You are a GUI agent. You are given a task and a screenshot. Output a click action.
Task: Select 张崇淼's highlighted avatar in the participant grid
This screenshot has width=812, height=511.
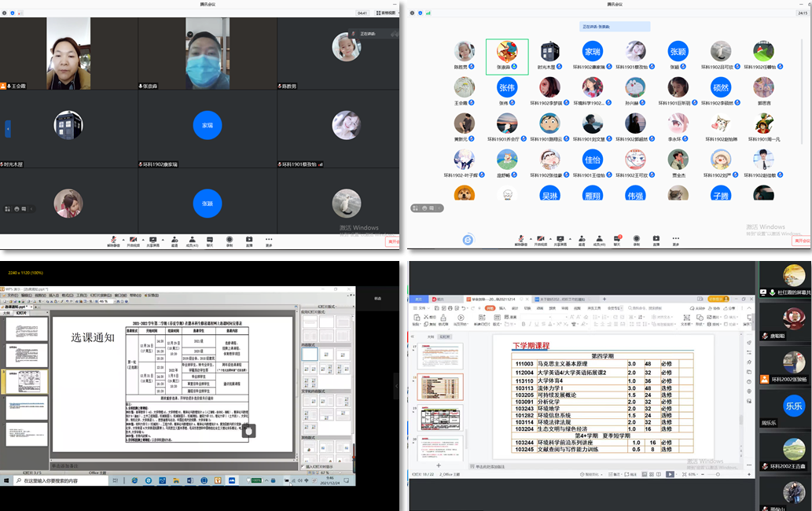click(x=507, y=53)
